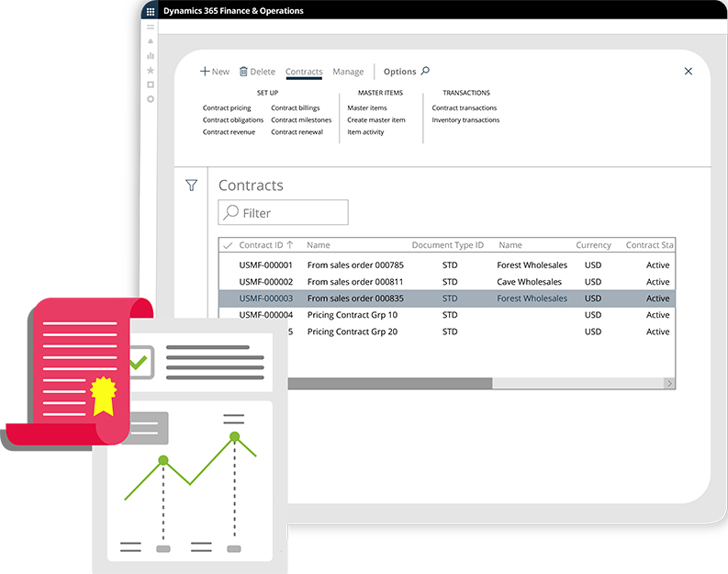Click USD currency in Pricing Contract Grp 20 row
This screenshot has width=728, height=574.
(593, 332)
